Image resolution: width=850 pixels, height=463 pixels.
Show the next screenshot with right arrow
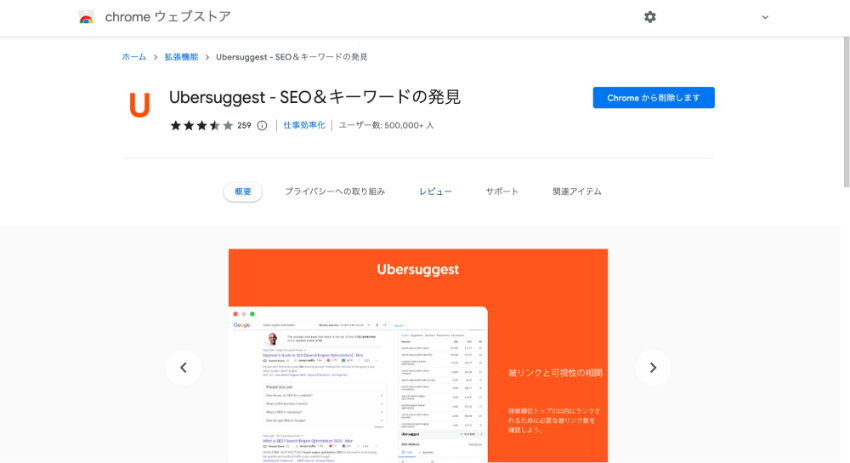pyautogui.click(x=653, y=368)
